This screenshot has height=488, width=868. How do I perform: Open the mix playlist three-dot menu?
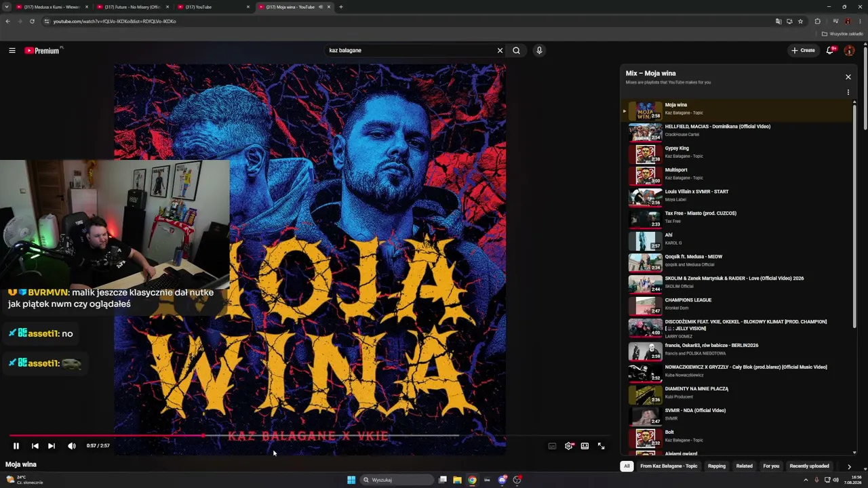click(848, 92)
